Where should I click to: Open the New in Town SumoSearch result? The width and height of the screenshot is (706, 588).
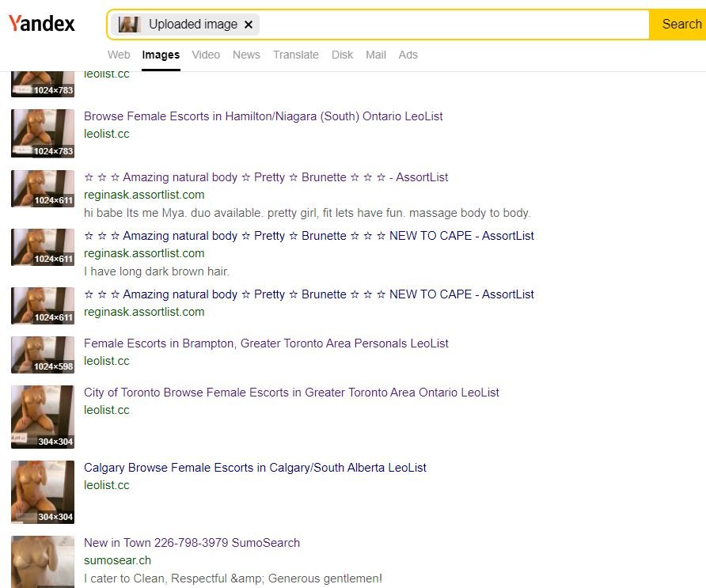[192, 543]
